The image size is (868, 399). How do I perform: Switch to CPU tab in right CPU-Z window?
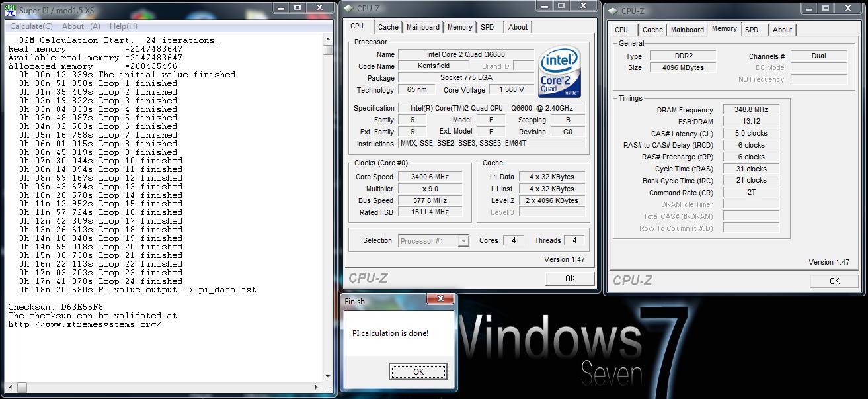[x=621, y=30]
